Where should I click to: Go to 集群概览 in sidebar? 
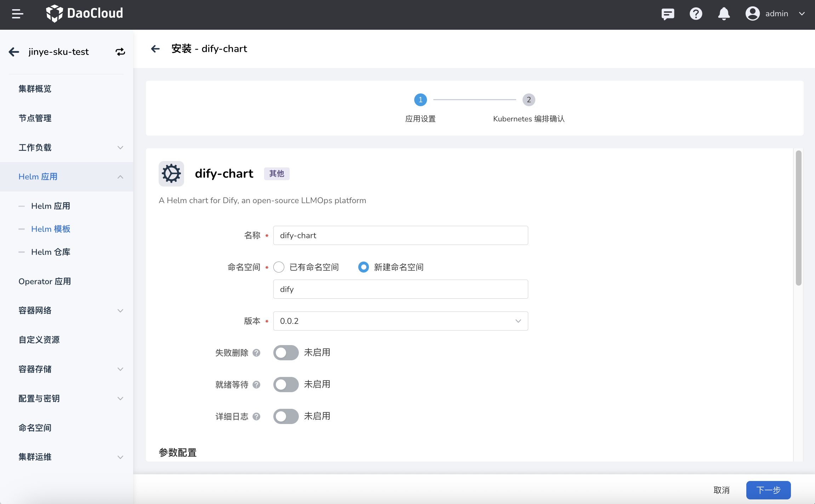coord(35,89)
